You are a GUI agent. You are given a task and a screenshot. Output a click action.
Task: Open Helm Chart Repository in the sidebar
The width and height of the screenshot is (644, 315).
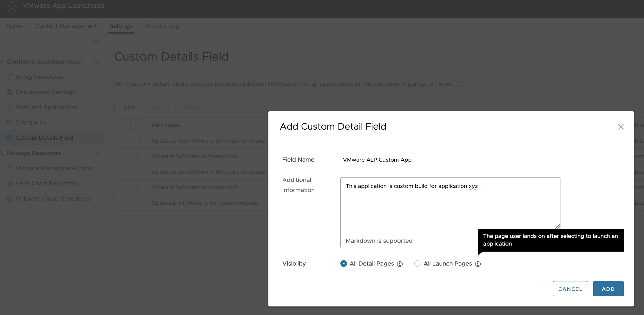pos(47,183)
